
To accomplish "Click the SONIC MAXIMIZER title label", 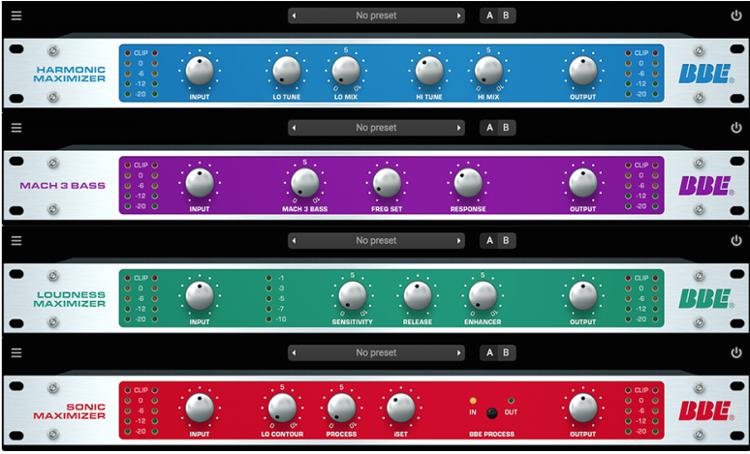I will 70,411.
